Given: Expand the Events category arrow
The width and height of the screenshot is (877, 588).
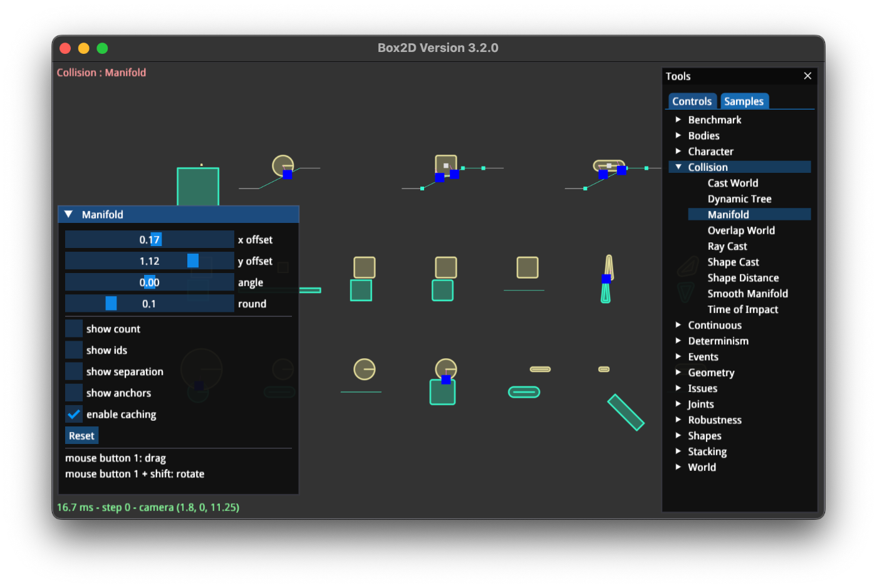Looking at the screenshot, I should pyautogui.click(x=678, y=356).
